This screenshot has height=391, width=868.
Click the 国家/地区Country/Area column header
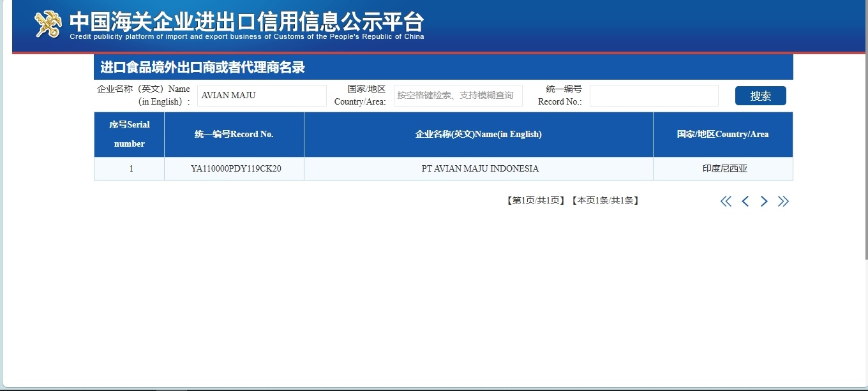pyautogui.click(x=723, y=135)
